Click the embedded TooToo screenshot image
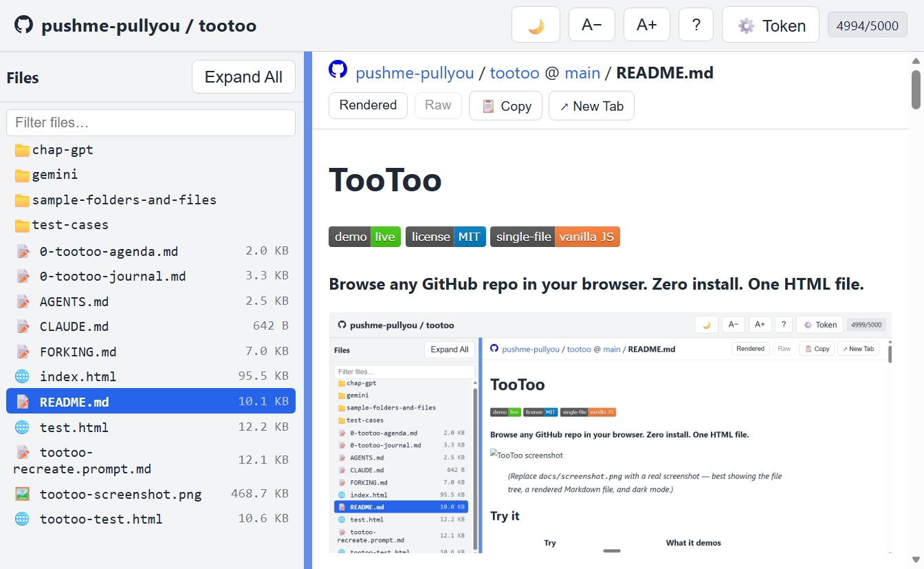The image size is (924, 569). coord(610,433)
